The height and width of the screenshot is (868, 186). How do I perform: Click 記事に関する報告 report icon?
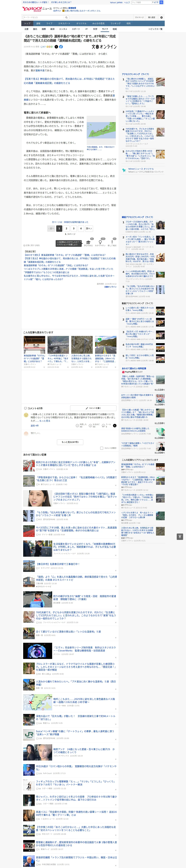pos(31,245)
